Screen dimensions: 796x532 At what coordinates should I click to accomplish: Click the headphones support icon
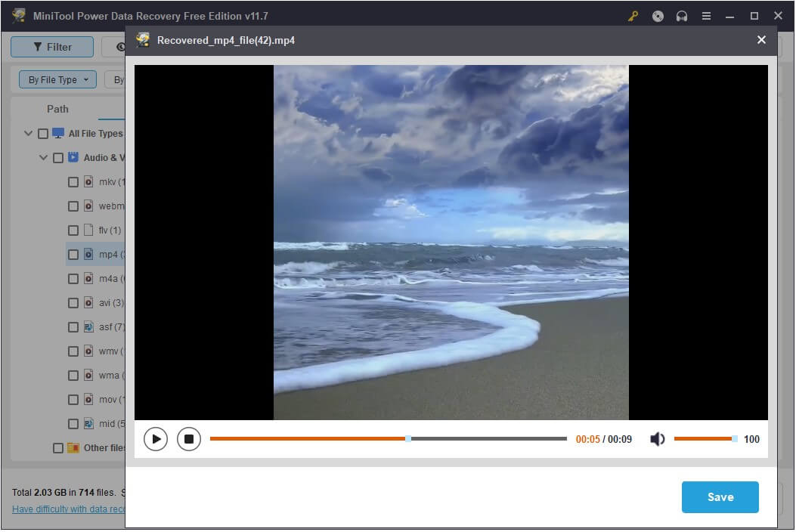[x=682, y=16]
